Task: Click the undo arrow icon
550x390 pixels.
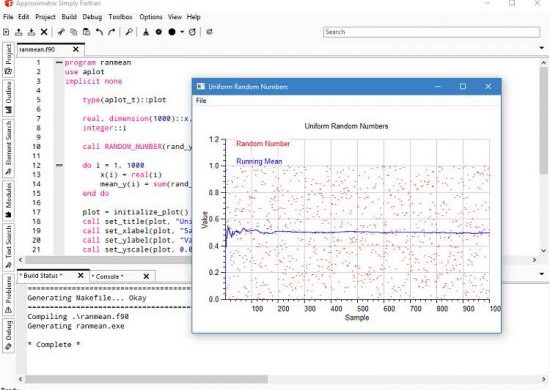Action: (99, 32)
